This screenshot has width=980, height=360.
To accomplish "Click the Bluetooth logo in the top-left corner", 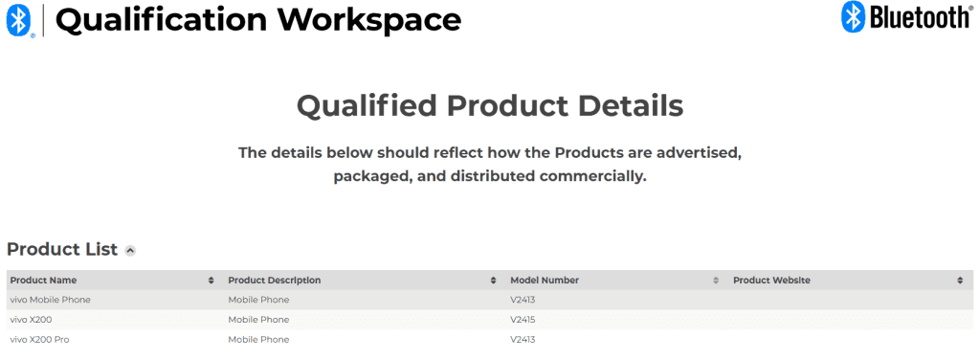I will 19,20.
